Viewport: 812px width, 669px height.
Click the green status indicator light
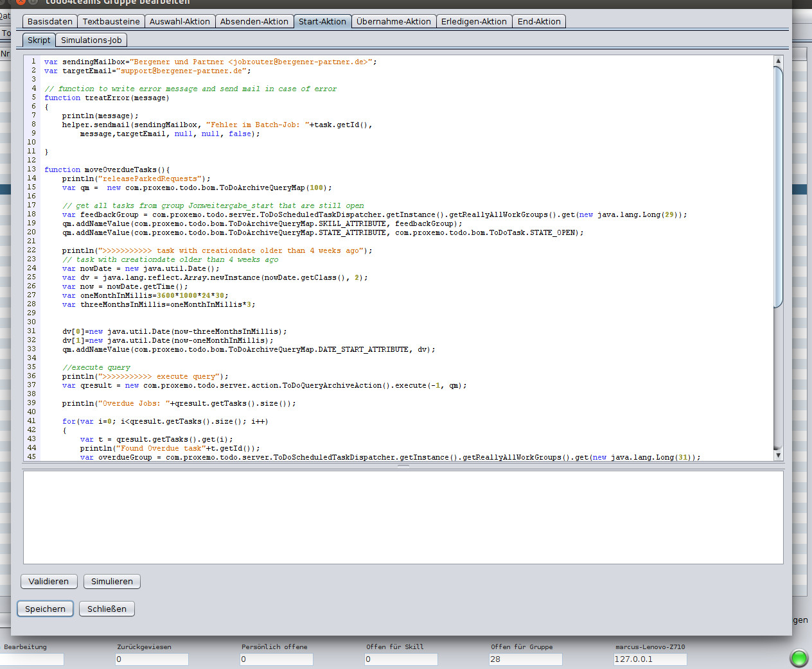[x=799, y=658]
